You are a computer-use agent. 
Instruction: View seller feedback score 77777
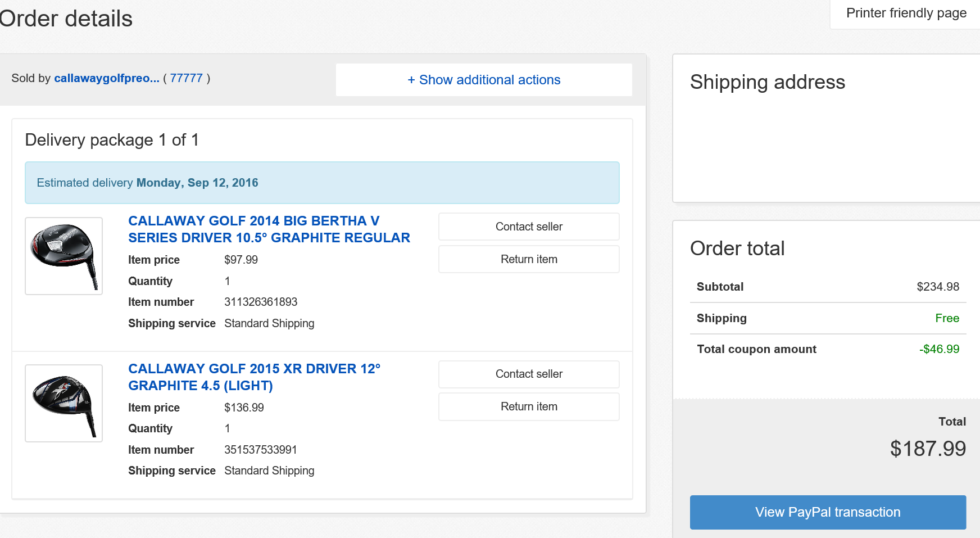(186, 78)
